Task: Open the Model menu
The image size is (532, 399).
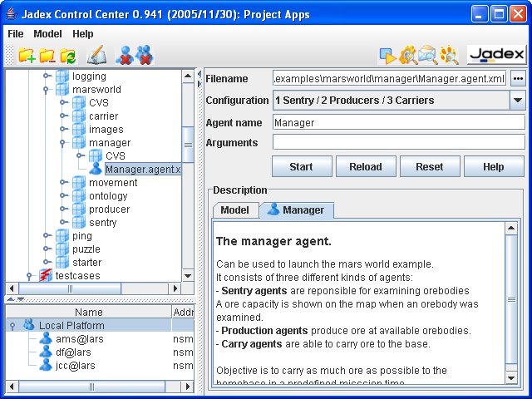Action: [47, 34]
